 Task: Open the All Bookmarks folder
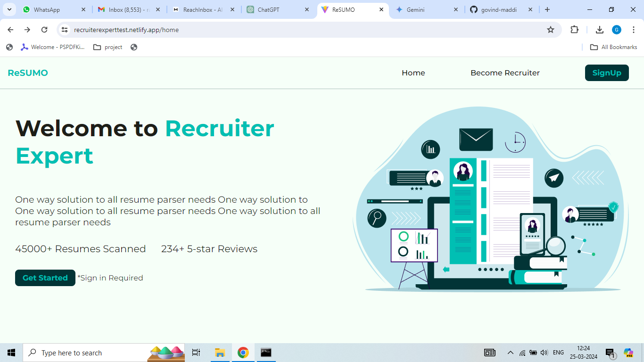pyautogui.click(x=614, y=47)
